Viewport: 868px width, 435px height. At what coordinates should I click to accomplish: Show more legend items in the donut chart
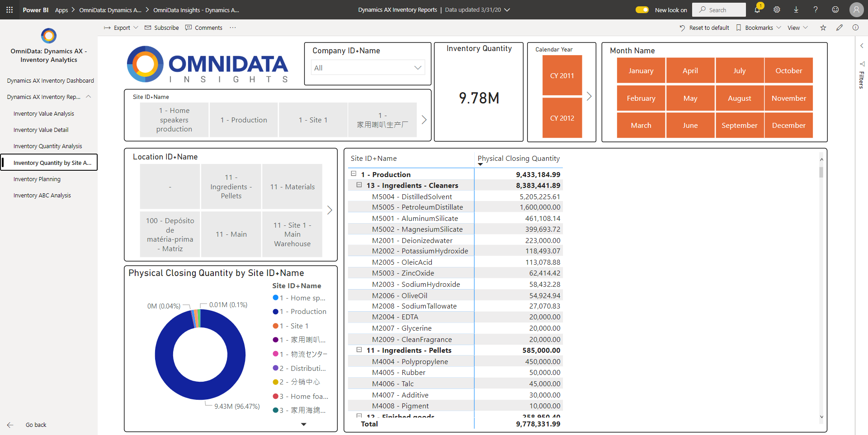point(304,425)
